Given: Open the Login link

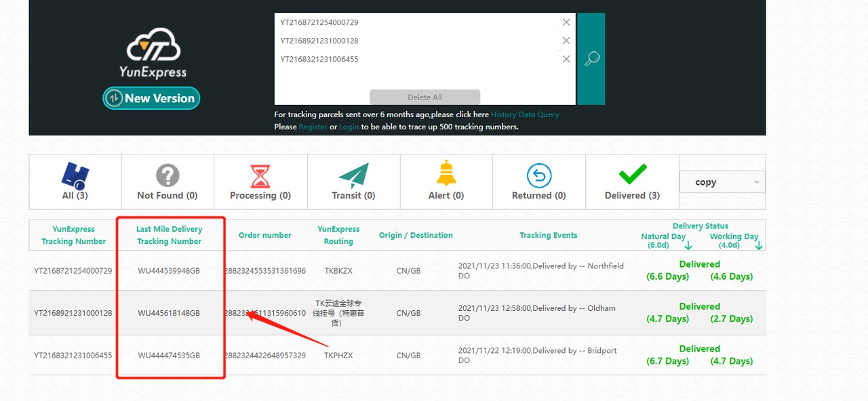Looking at the screenshot, I should [x=349, y=127].
